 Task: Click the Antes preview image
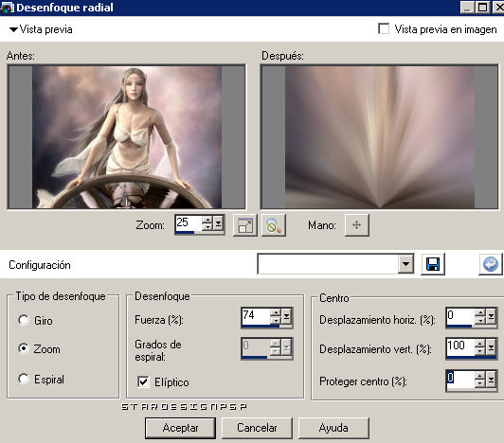pos(127,137)
